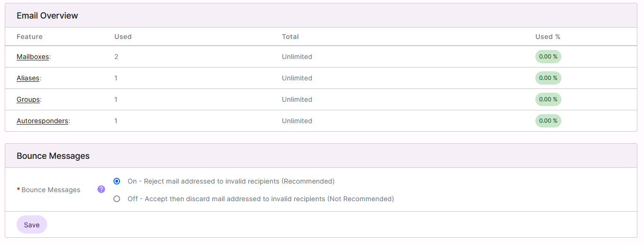
Task: Click the Feature column header
Action: click(29, 37)
